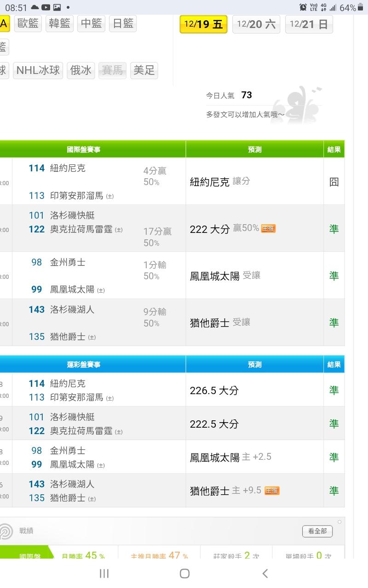Tap the Android home navigation button
Viewport: 368px width, 588px height.
184,573
